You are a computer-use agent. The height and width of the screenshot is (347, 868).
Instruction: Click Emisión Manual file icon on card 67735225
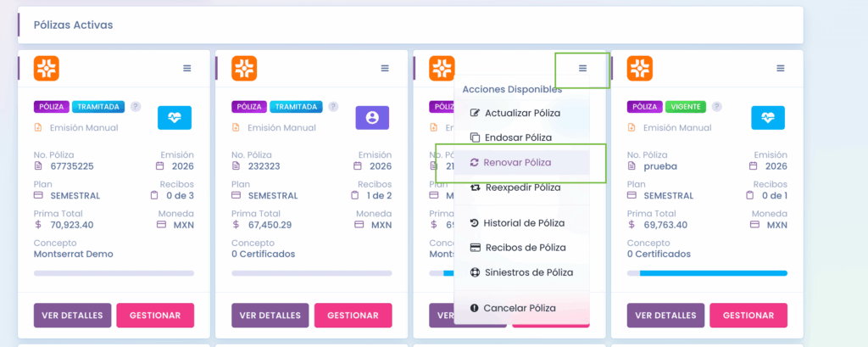coord(37,127)
